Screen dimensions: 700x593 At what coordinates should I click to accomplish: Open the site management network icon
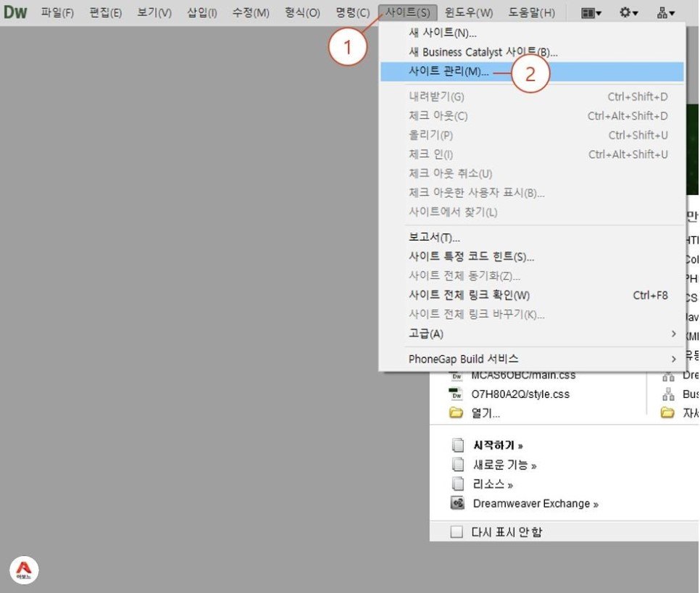[665, 13]
